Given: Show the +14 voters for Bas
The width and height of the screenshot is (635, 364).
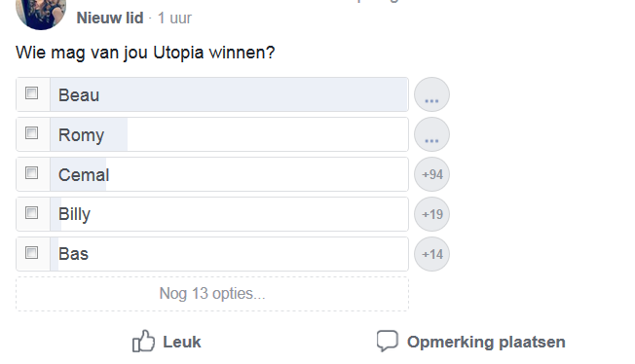Looking at the screenshot, I should point(431,254).
